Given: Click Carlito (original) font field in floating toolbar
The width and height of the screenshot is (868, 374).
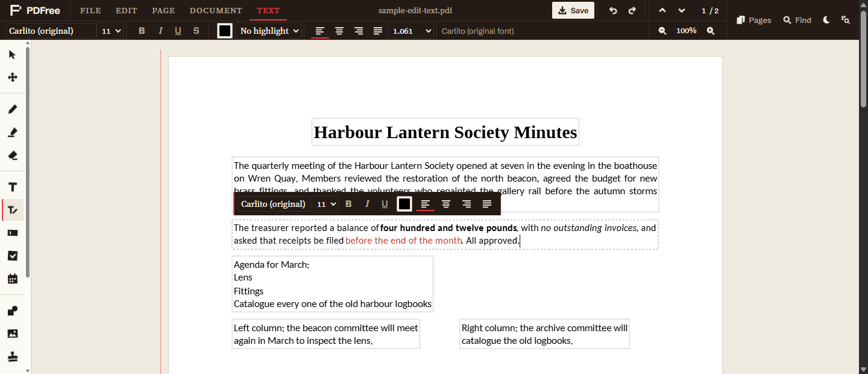Looking at the screenshot, I should 274,204.
